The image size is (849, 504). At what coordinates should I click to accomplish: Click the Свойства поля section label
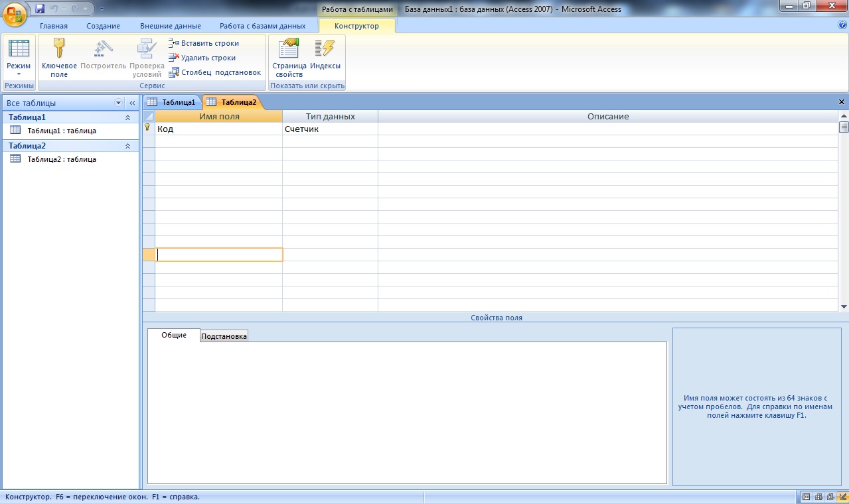[497, 318]
